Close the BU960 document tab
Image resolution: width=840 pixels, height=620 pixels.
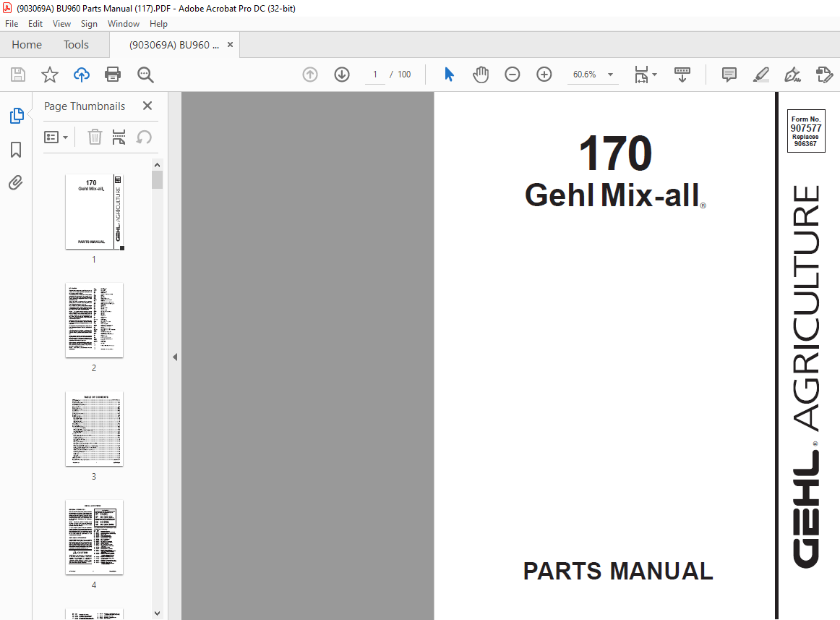pyautogui.click(x=231, y=45)
